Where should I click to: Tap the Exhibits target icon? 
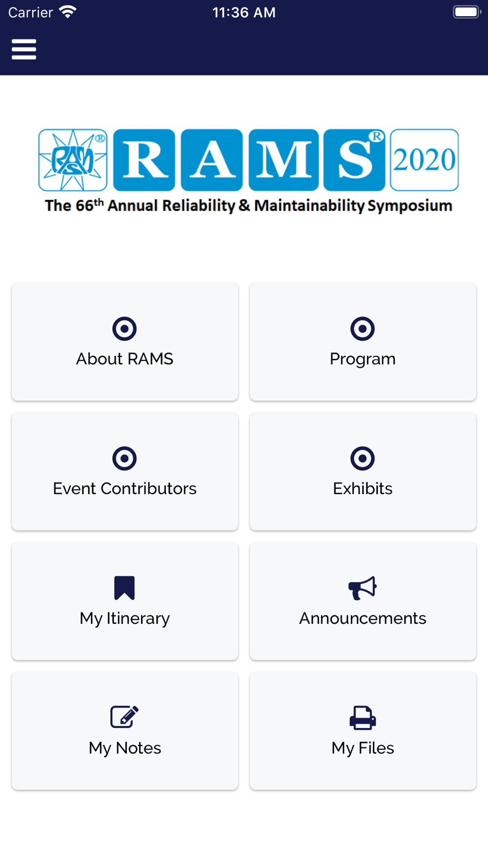point(363,458)
